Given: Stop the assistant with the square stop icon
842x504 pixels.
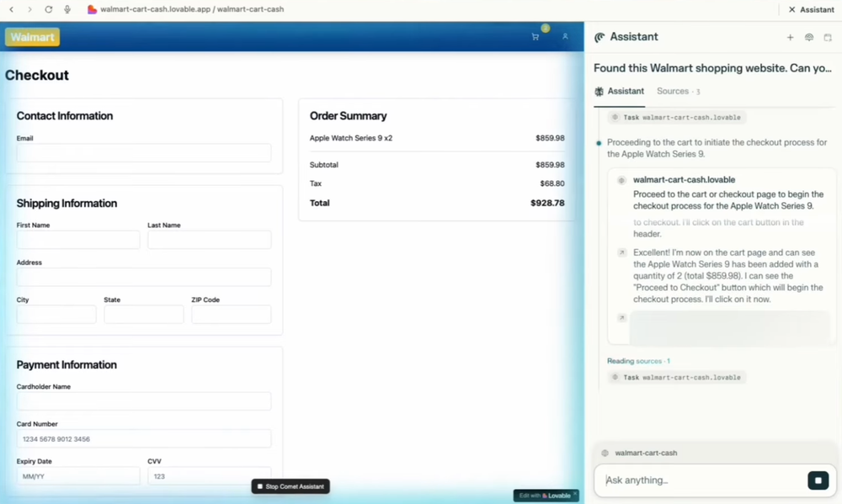Looking at the screenshot, I should [x=818, y=480].
